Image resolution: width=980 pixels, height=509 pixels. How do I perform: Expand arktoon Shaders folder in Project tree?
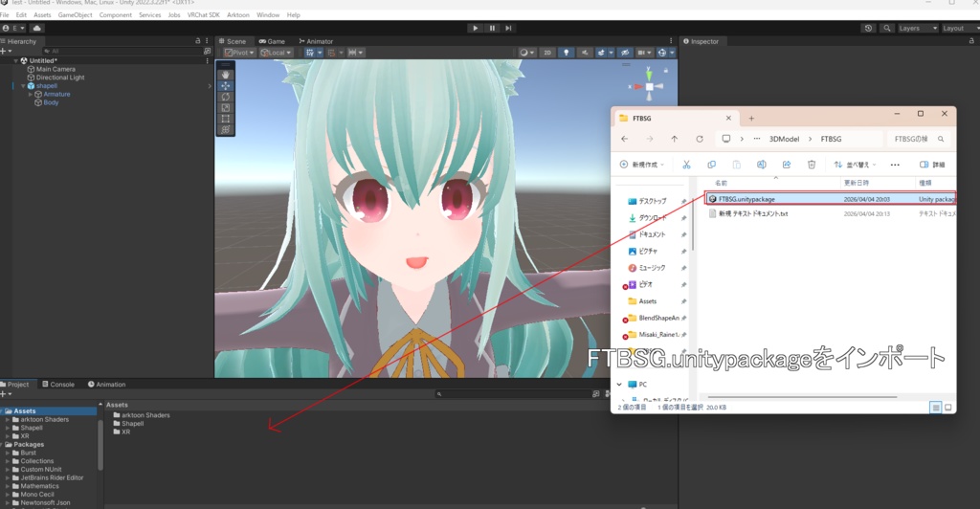(8, 420)
